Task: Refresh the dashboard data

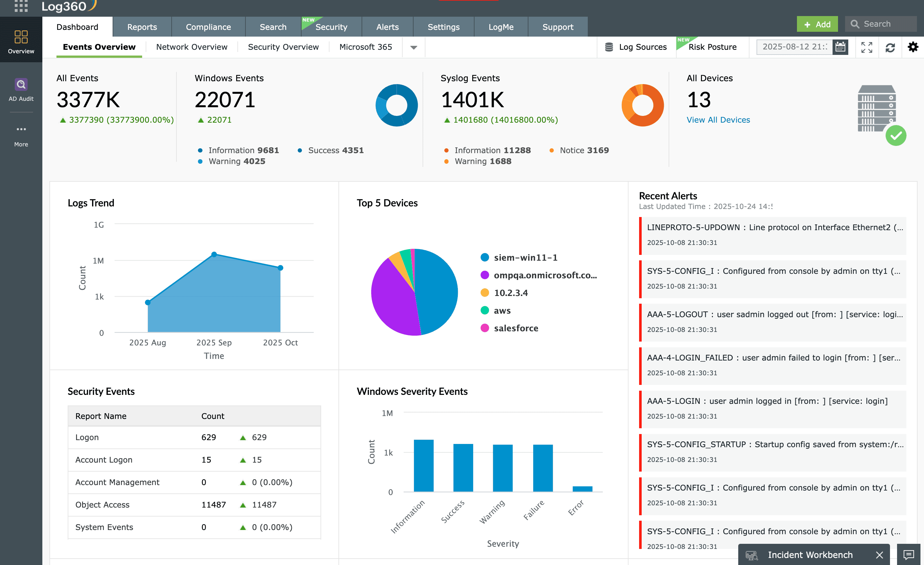Action: tap(890, 47)
